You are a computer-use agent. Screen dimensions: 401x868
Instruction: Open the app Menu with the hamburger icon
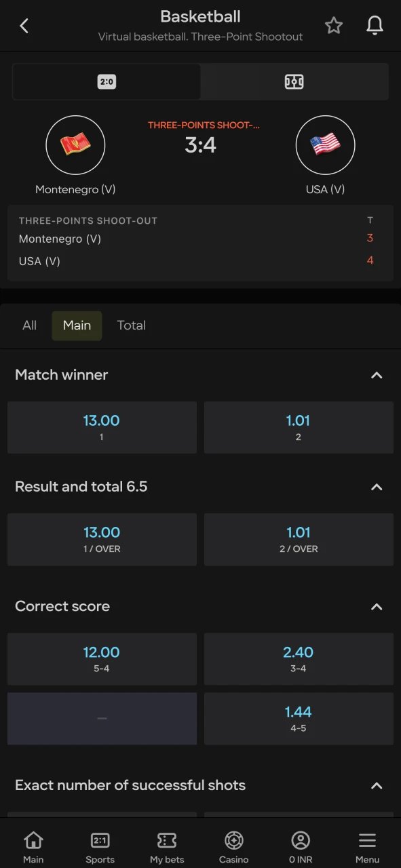366,844
